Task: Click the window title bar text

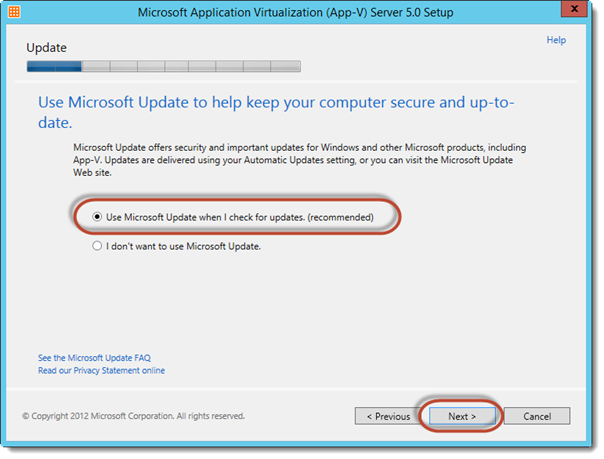Action: (x=295, y=12)
